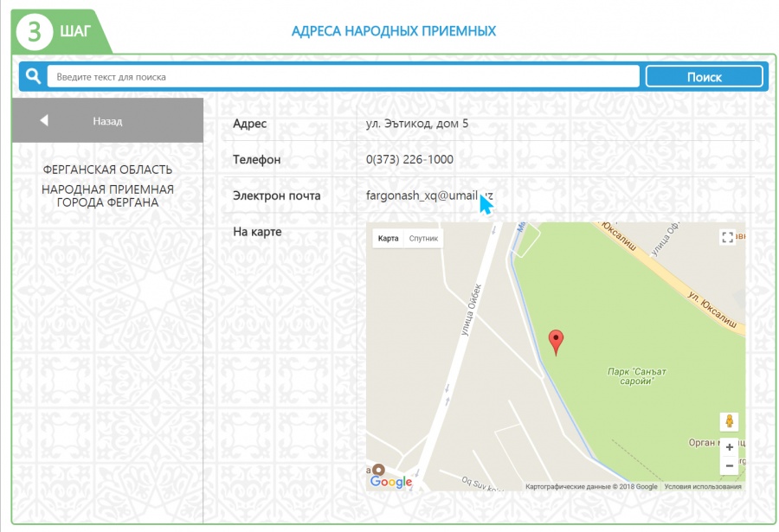Click the back arrow triangle icon
The width and height of the screenshot is (779, 532).
point(44,120)
